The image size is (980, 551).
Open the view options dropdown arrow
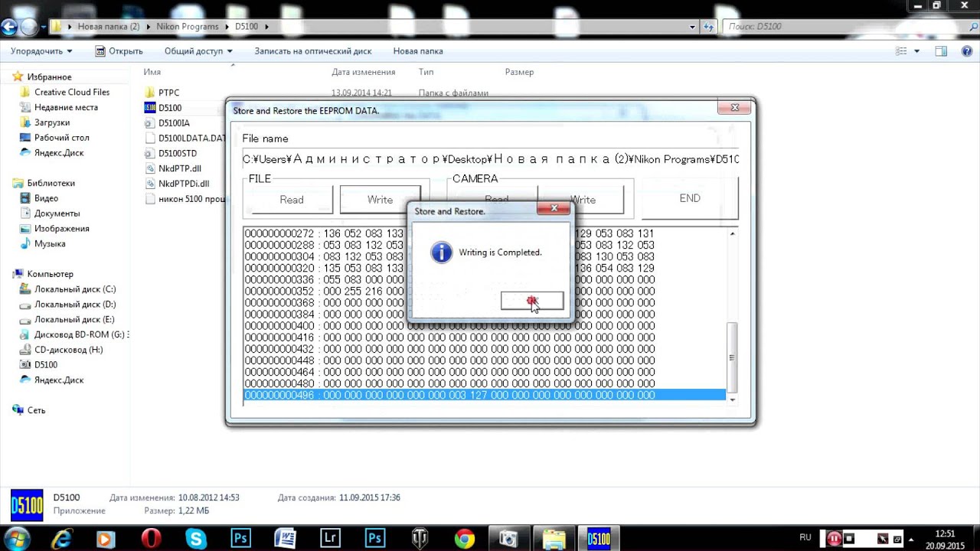[x=917, y=51]
